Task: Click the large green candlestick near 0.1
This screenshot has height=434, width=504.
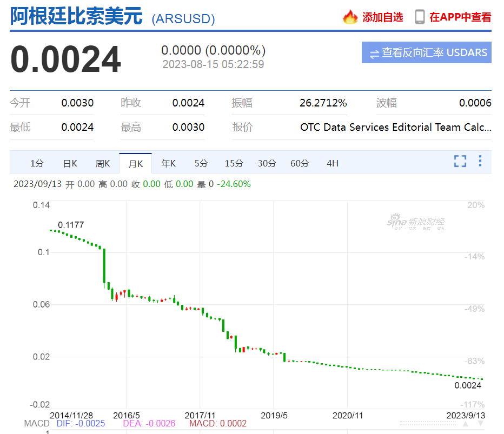Action: (104, 268)
